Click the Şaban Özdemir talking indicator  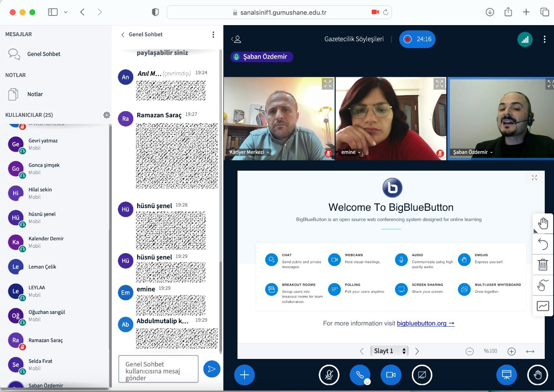point(261,56)
